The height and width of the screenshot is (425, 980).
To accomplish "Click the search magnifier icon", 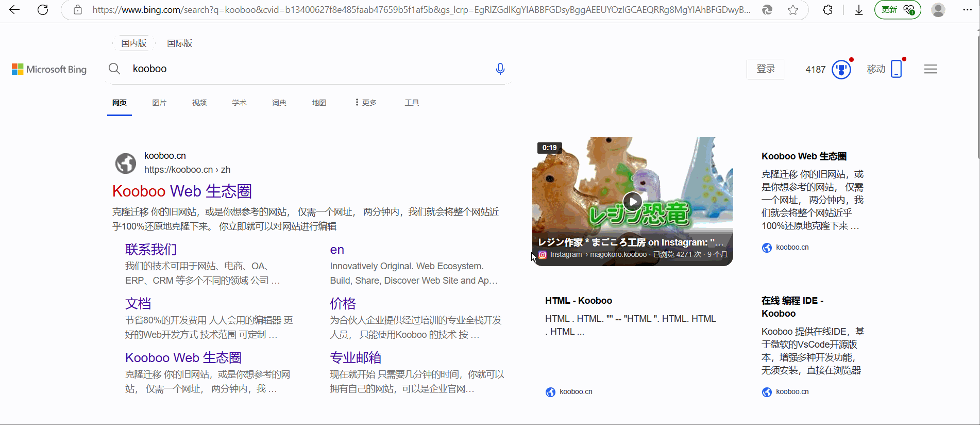I will (x=114, y=69).
